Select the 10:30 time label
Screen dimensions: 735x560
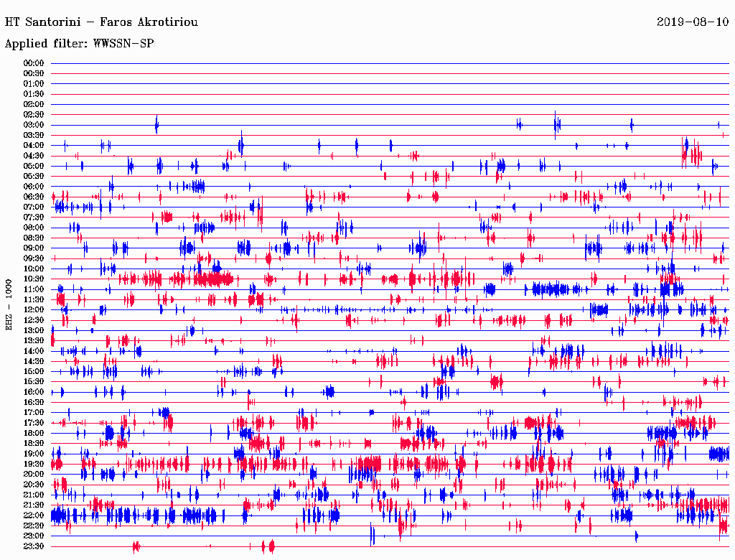(x=34, y=279)
